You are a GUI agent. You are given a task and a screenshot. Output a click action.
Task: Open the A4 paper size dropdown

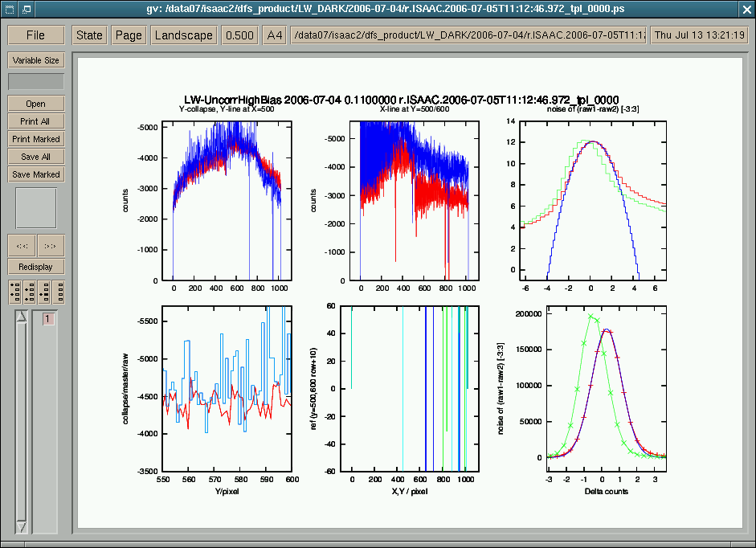pos(275,35)
